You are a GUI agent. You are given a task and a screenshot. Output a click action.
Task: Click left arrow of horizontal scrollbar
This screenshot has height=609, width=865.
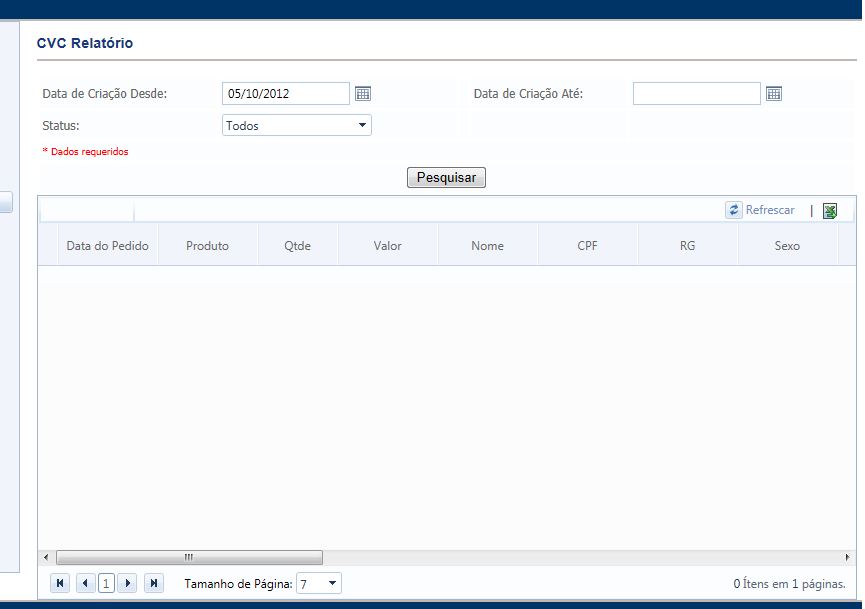[x=46, y=557]
